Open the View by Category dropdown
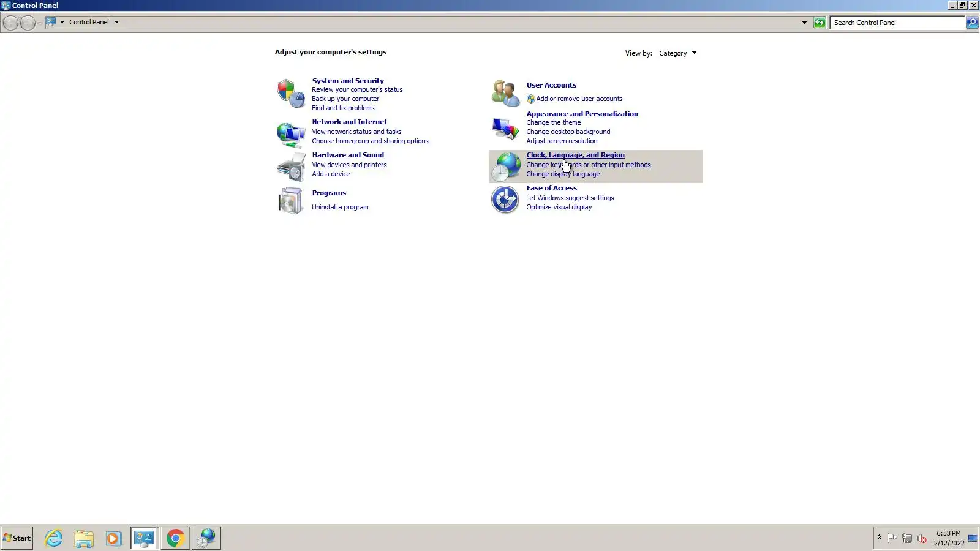980x551 pixels. (x=677, y=53)
